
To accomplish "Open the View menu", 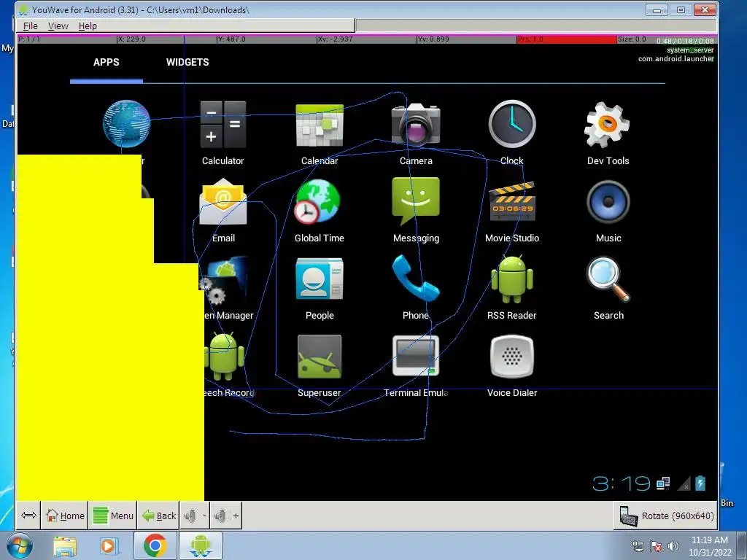I will [58, 26].
